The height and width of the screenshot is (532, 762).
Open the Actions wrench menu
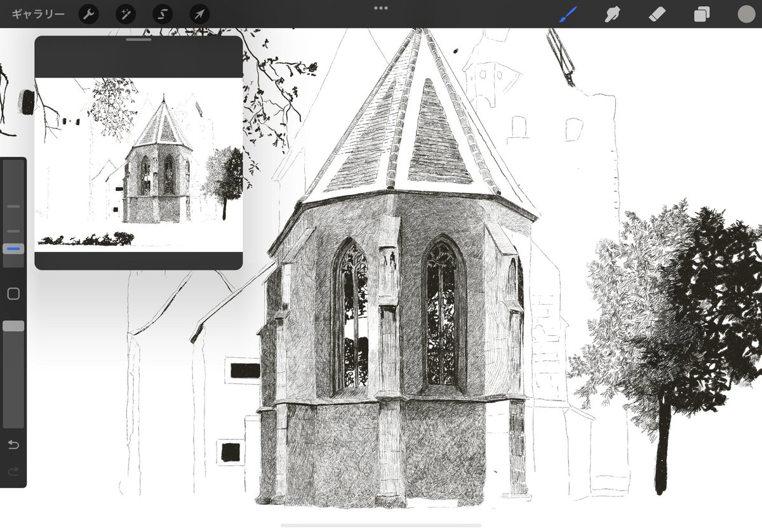[88, 14]
